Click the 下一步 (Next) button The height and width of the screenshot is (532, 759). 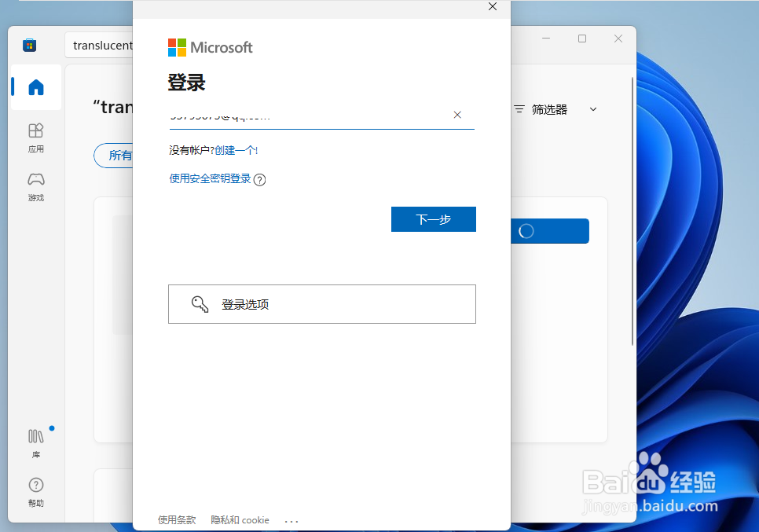pyautogui.click(x=433, y=219)
